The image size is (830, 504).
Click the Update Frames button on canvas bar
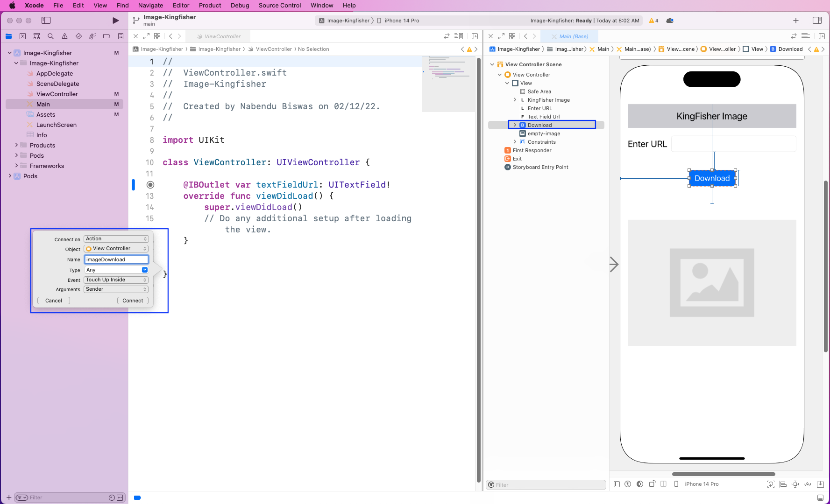771,484
